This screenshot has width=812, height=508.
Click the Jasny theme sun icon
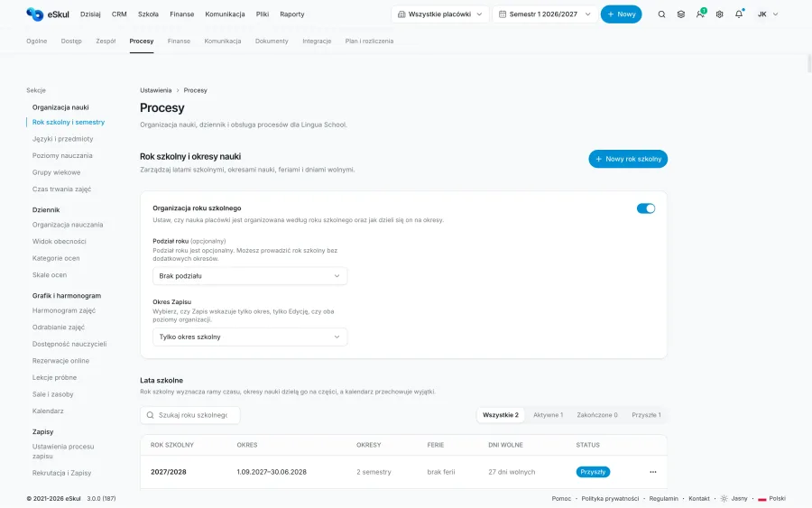(724, 499)
